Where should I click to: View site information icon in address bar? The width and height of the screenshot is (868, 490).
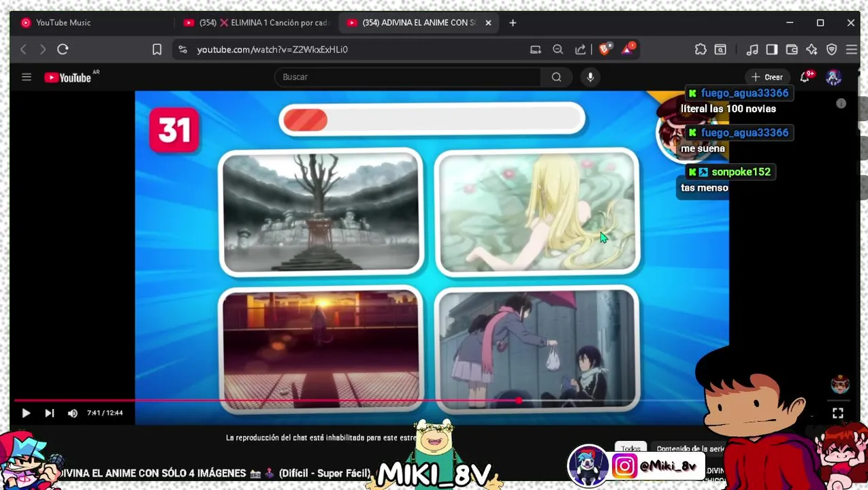pos(182,50)
